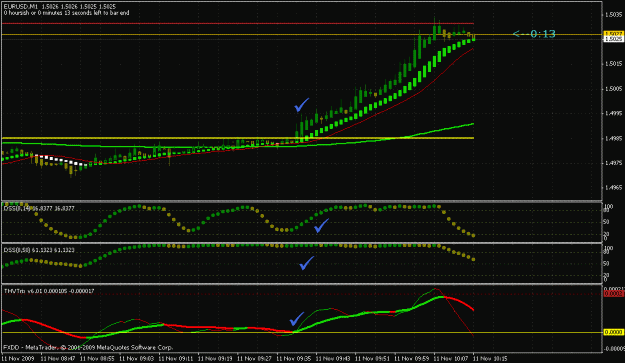Image resolution: width=625 pixels, height=363 pixels.
Task: Click the '11 Nov 09:59' time label
Action: (x=412, y=359)
